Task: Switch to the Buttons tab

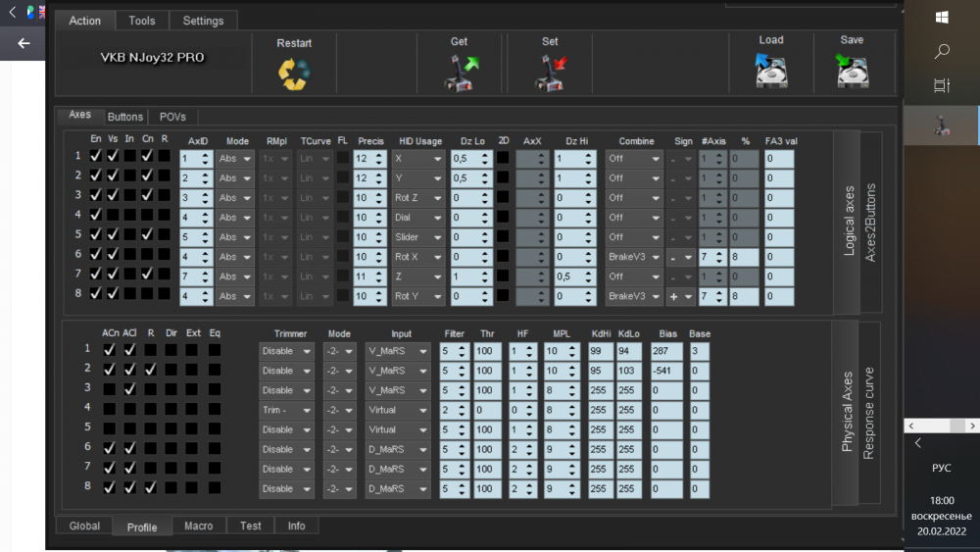Action: 125,117
